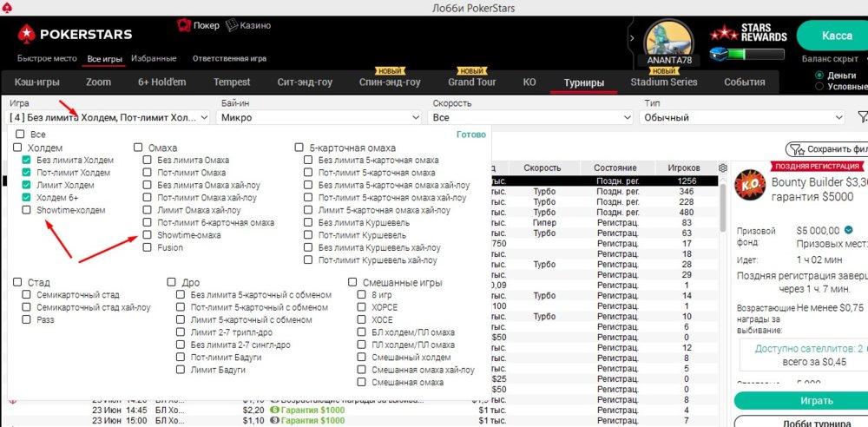
Task: Open the Stars Rewards treasure chest
Action: 718,55
